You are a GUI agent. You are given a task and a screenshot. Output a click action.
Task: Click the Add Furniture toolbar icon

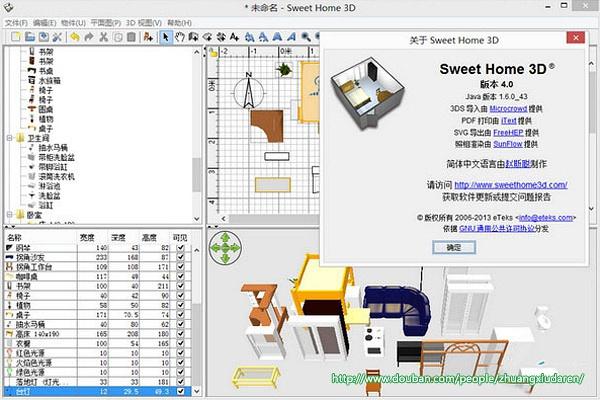(147, 37)
